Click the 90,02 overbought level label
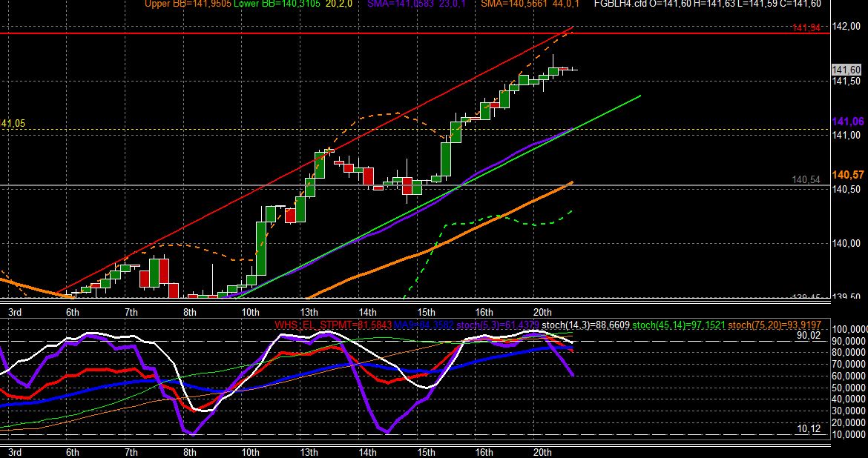The height and width of the screenshot is (458, 868). point(809,335)
